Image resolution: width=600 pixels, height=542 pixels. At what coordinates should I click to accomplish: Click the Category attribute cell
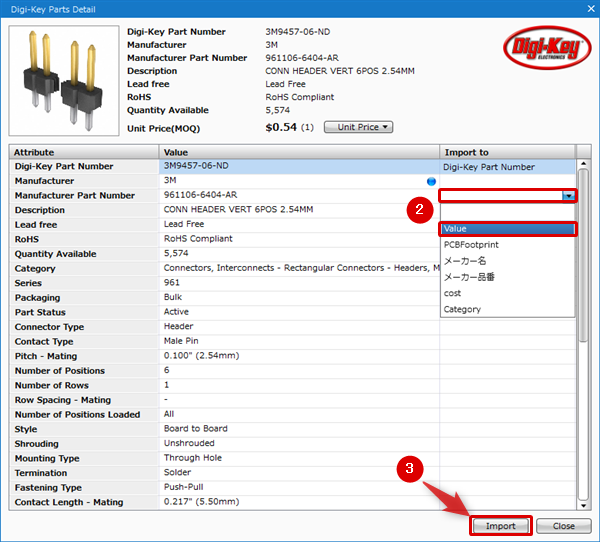tap(84, 269)
